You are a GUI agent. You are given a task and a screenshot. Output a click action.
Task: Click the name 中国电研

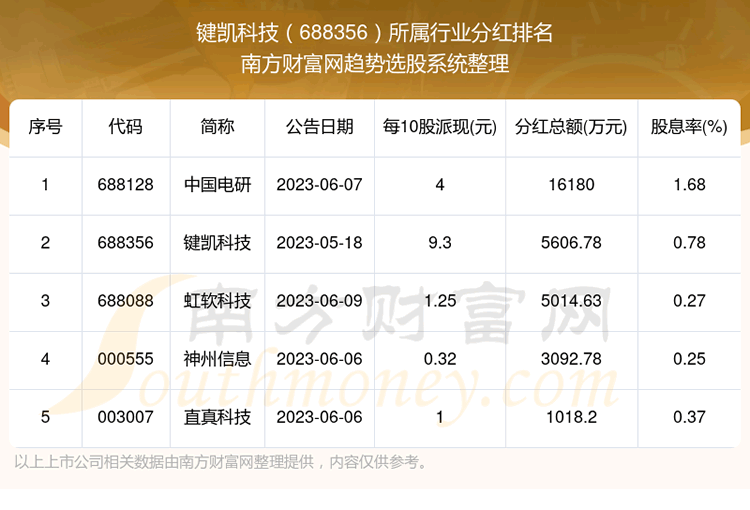[217, 185]
